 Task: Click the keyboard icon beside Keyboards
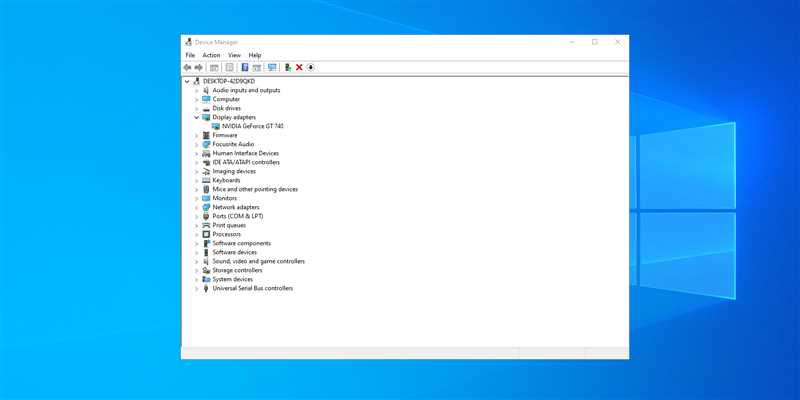click(x=206, y=180)
